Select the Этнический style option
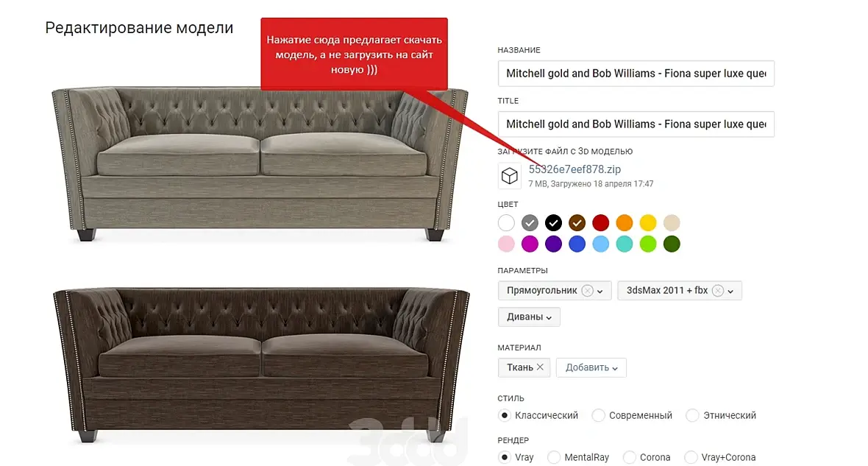 click(692, 415)
